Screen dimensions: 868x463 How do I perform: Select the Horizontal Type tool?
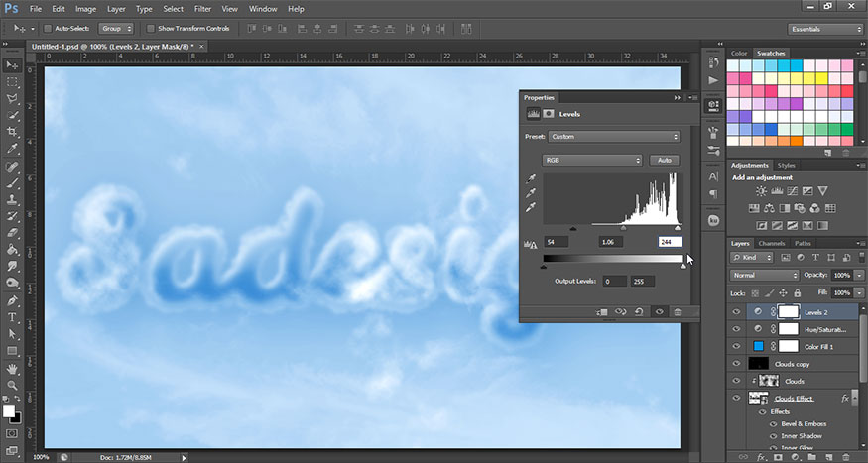tap(13, 316)
